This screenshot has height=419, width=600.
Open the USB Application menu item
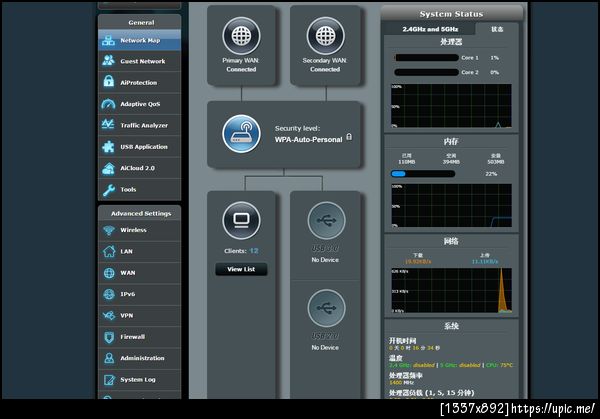coord(139,147)
